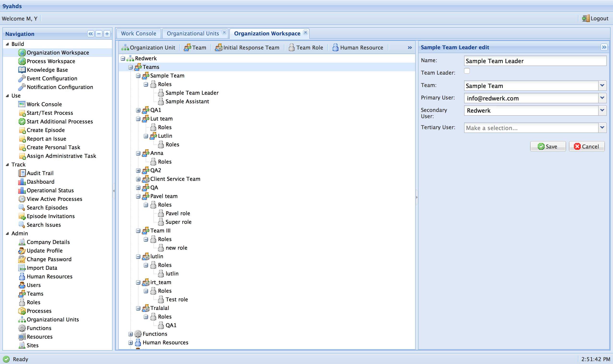The height and width of the screenshot is (364, 613).
Task: Collapse the Admin section triangle
Action: tap(7, 233)
